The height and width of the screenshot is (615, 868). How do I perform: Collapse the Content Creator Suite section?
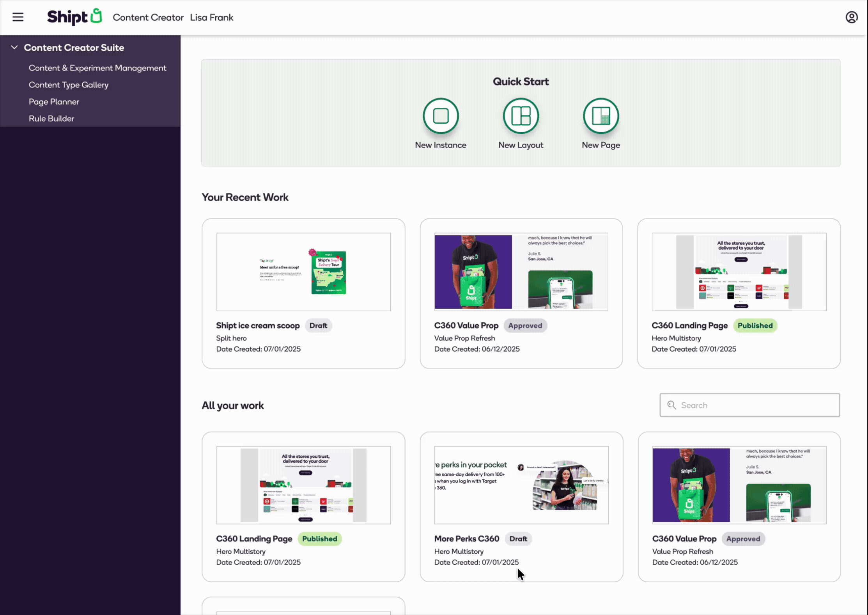tap(14, 47)
